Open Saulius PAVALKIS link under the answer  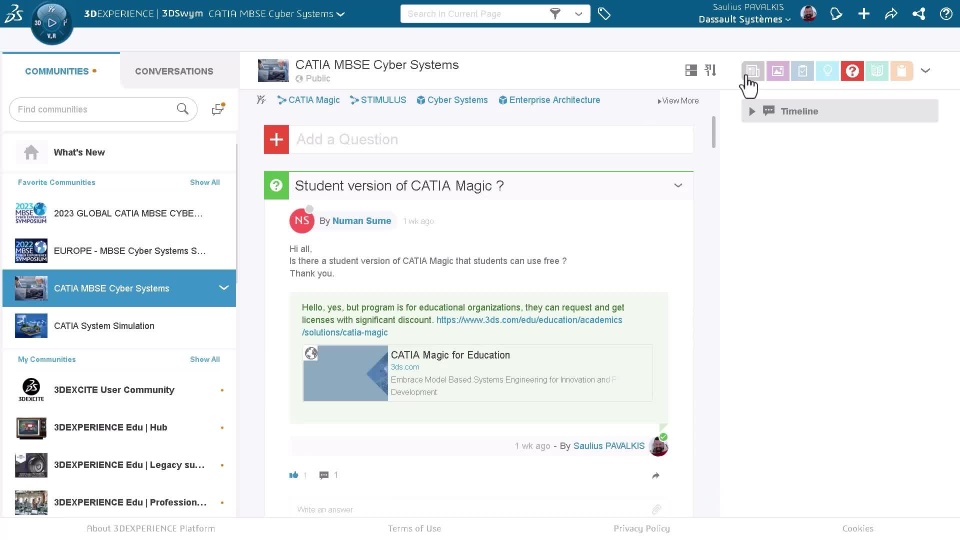[609, 446]
